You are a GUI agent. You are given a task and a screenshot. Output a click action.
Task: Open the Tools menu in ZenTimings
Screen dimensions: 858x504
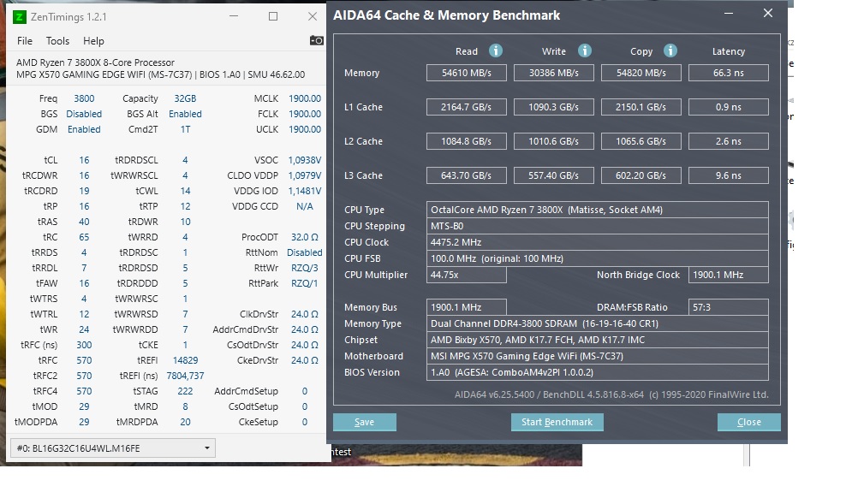coord(57,41)
